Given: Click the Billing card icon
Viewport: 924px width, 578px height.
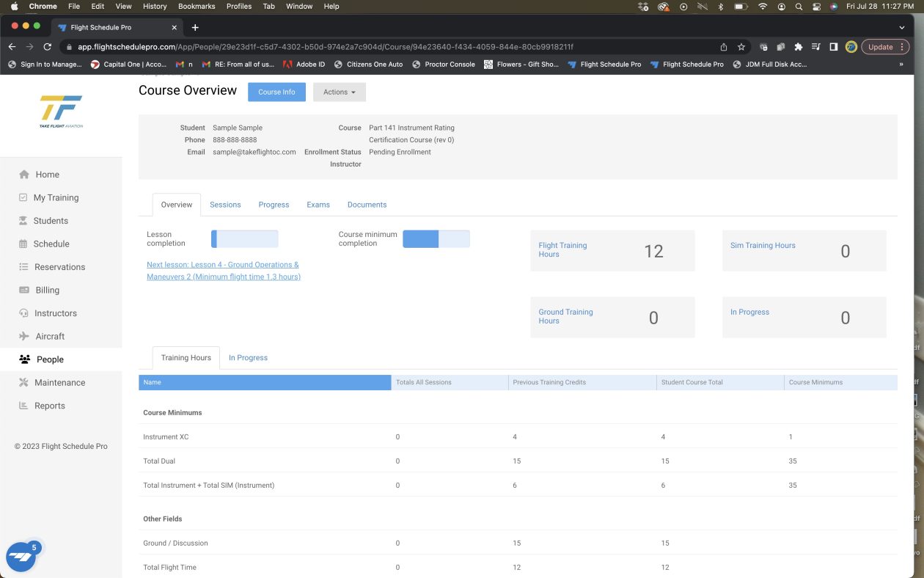Looking at the screenshot, I should pos(23,290).
